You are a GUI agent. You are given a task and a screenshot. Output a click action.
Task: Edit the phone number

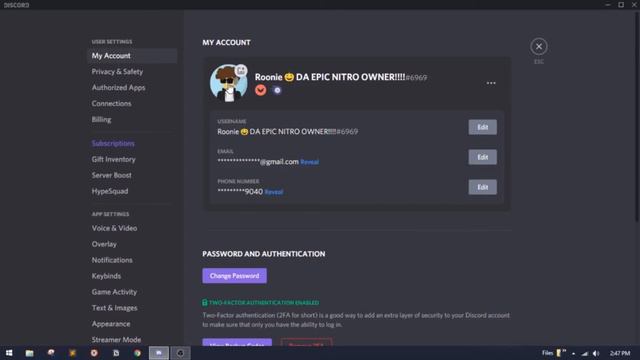click(x=482, y=187)
